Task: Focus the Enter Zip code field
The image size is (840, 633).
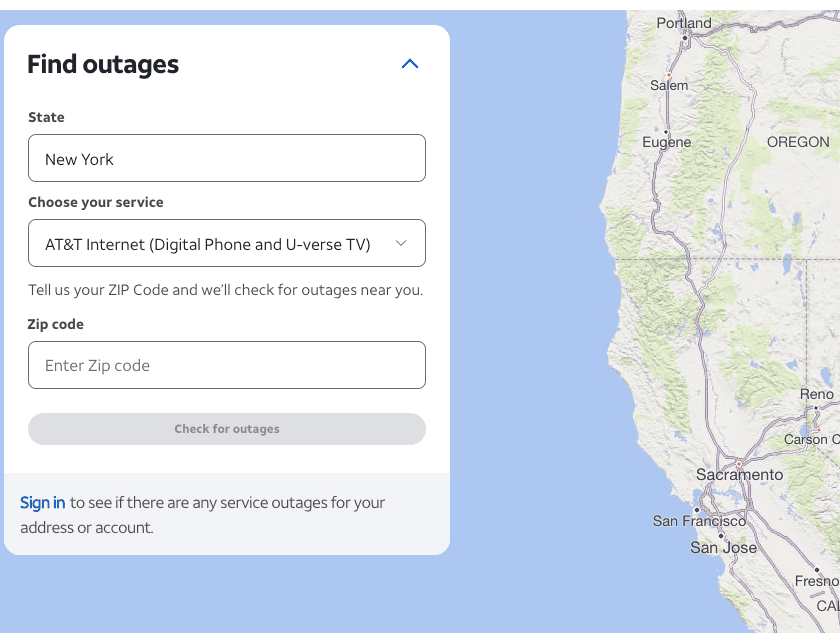Action: (x=227, y=365)
